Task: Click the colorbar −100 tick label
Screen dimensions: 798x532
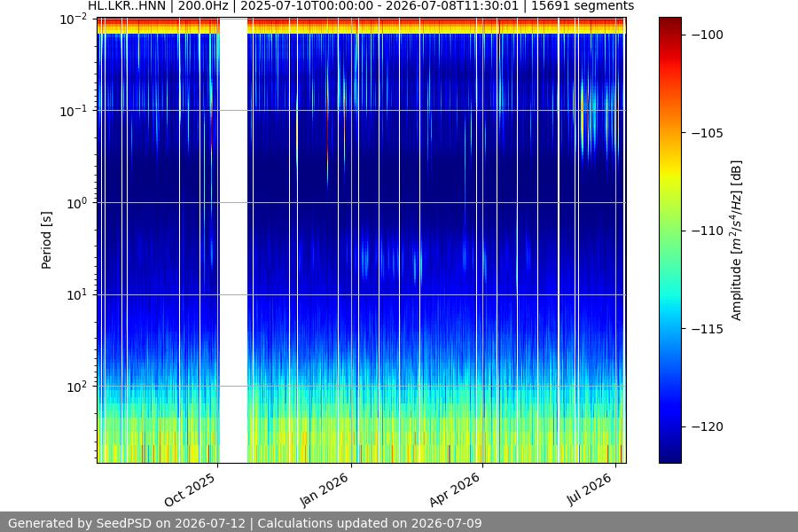Action: pyautogui.click(x=708, y=35)
